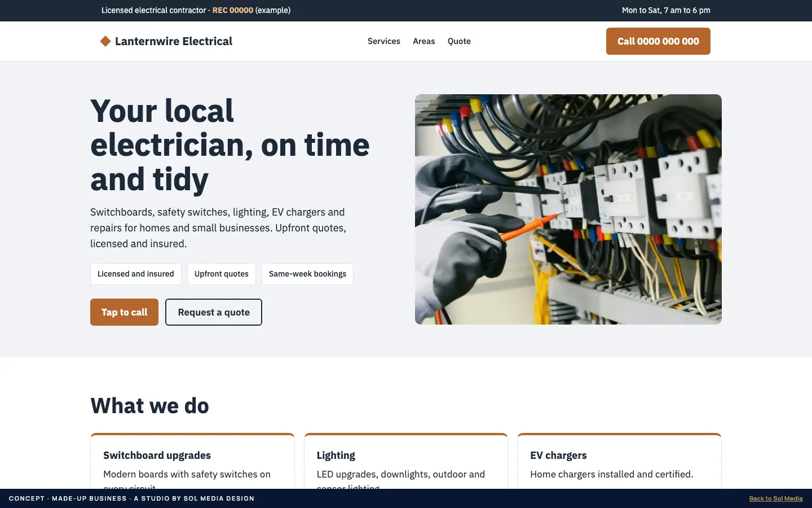Image resolution: width=812 pixels, height=508 pixels.
Task: Click the Licensed and insured badge
Action: pos(136,274)
